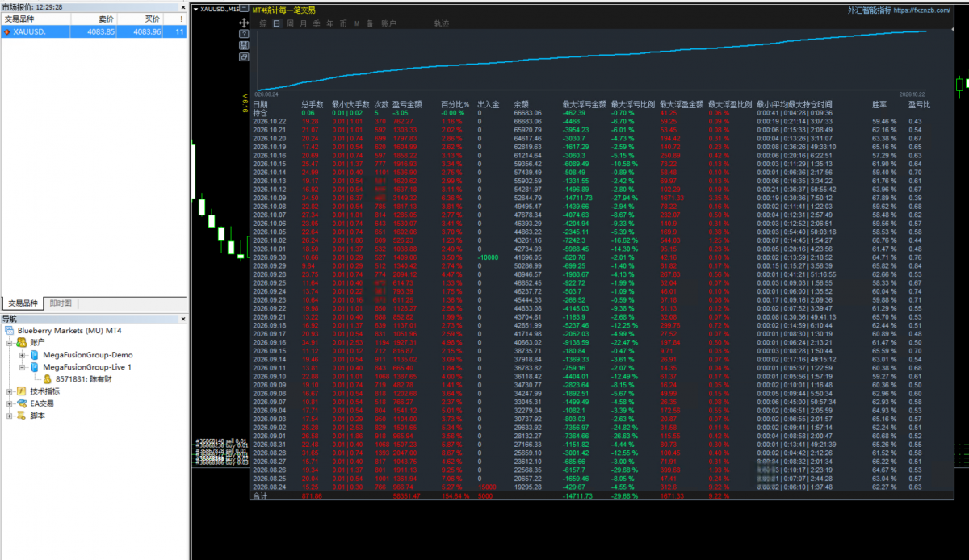Select the 周 weekly period tab
969x560 pixels.
click(x=290, y=24)
